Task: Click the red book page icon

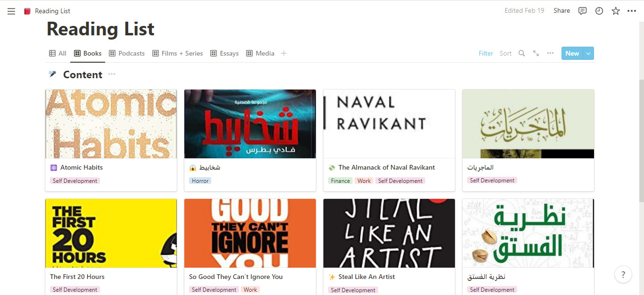Action: pyautogui.click(x=27, y=11)
